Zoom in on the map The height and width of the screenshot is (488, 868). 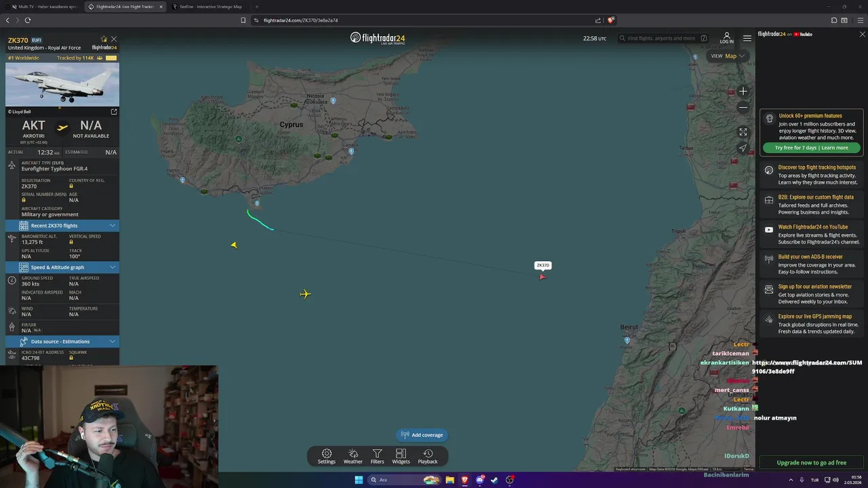[x=743, y=91]
